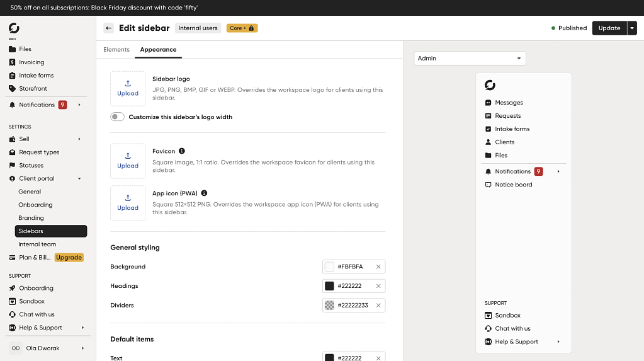Expand Help & Support in left sidebar
The image size is (644, 361).
[x=82, y=328]
